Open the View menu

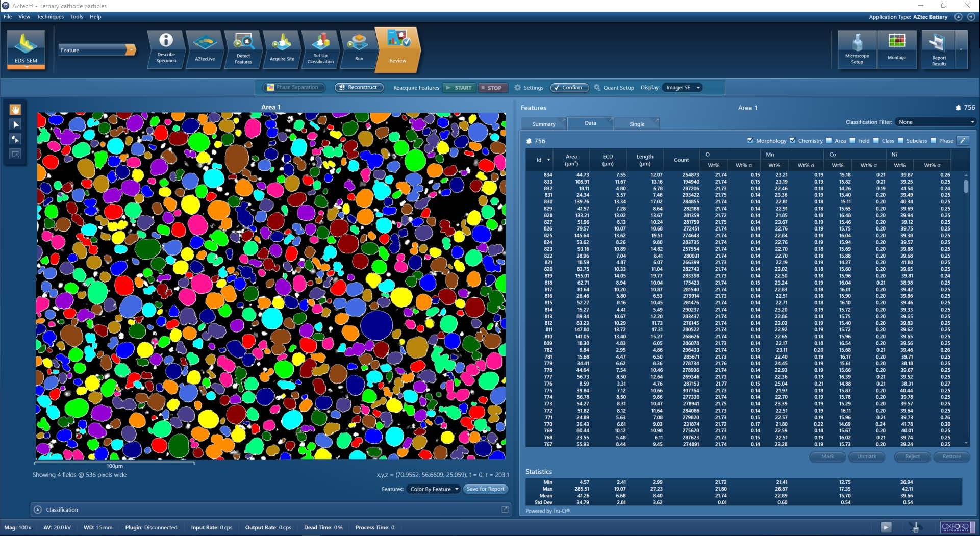24,17
